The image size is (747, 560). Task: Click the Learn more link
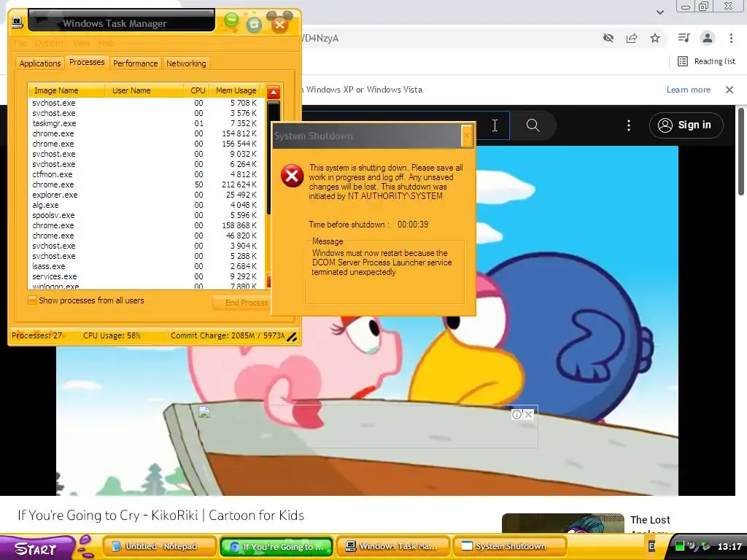tap(689, 90)
